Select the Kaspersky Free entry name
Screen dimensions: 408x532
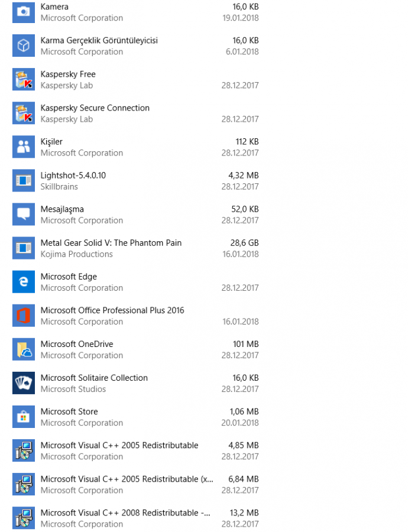(x=68, y=74)
